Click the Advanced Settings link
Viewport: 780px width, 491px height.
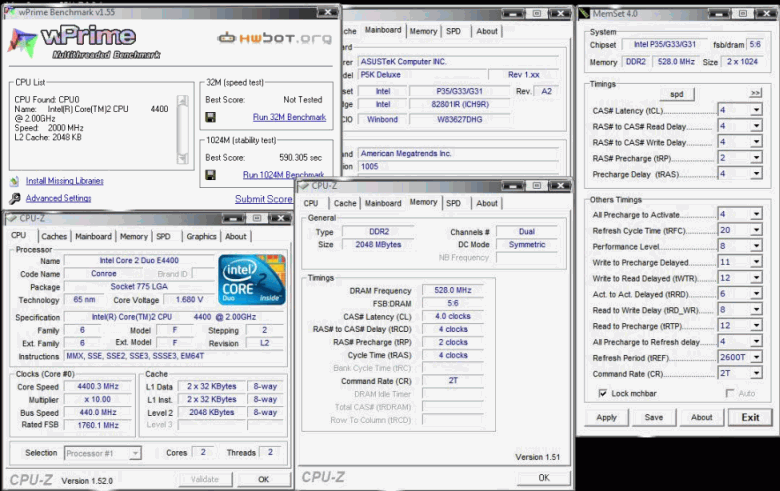point(58,198)
